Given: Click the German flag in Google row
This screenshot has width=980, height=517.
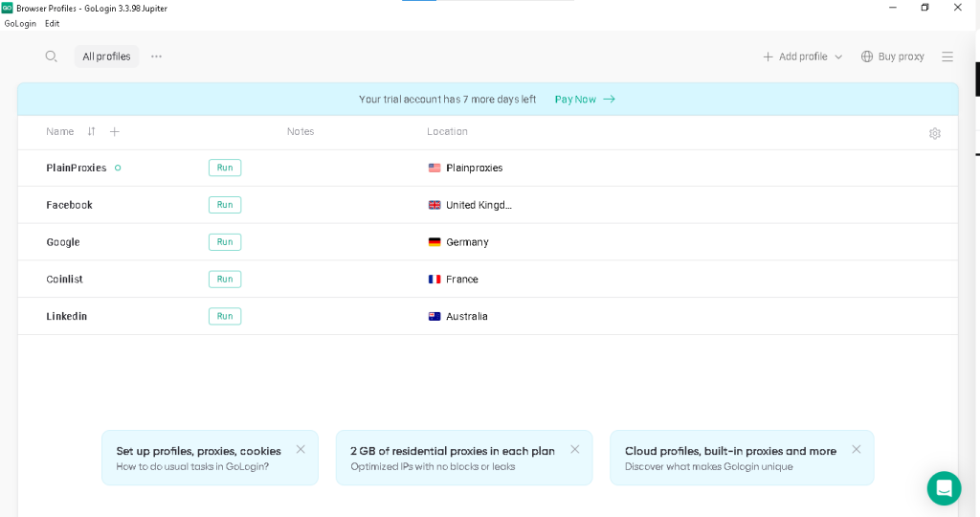Looking at the screenshot, I should click(x=434, y=242).
